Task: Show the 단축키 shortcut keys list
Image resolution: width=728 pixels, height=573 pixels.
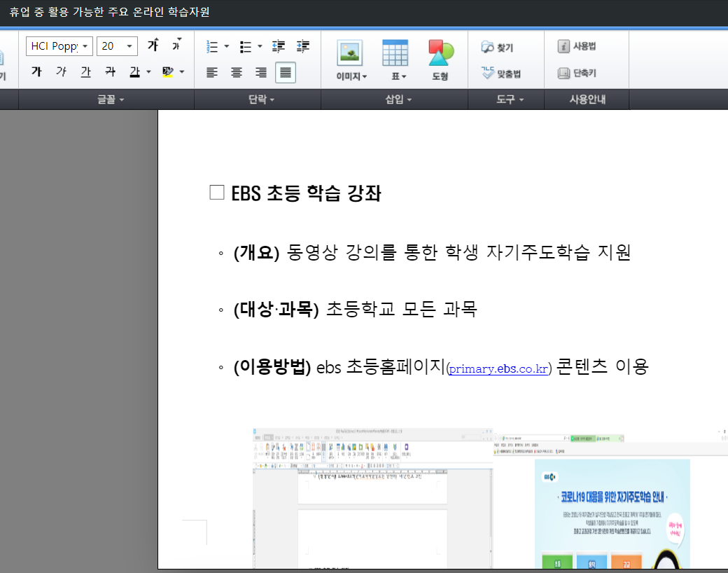Action: point(577,73)
